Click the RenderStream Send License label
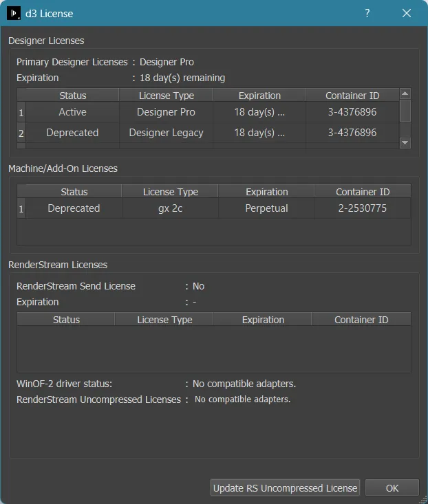Screen dimensions: 428x504 (x=76, y=286)
